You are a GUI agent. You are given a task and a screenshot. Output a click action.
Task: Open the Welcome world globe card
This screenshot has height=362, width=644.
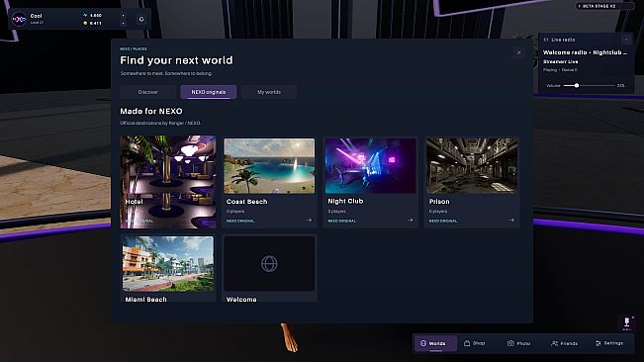(269, 264)
